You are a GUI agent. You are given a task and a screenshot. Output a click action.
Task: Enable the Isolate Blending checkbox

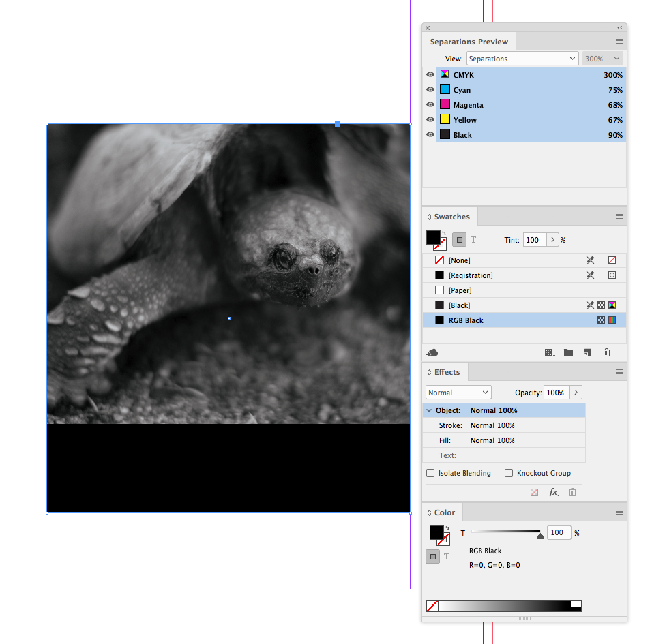[430, 473]
